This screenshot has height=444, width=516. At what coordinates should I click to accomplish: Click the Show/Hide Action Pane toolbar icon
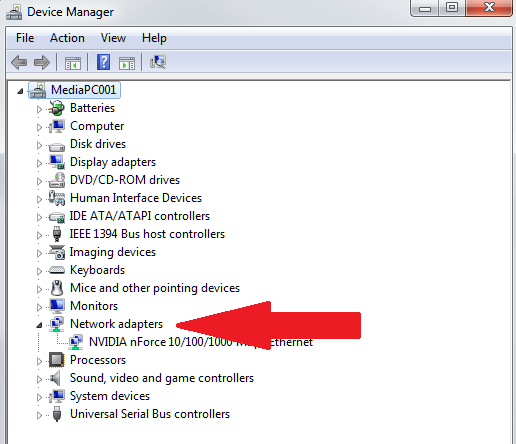pos(127,63)
